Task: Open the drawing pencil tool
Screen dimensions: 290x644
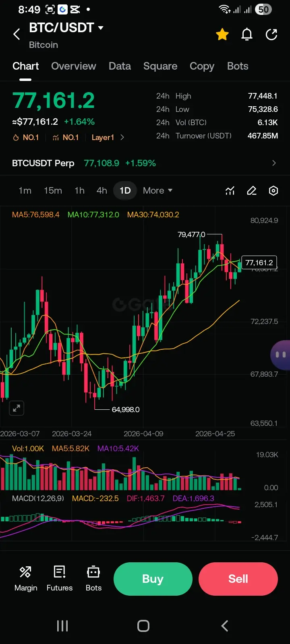Action: coord(252,190)
